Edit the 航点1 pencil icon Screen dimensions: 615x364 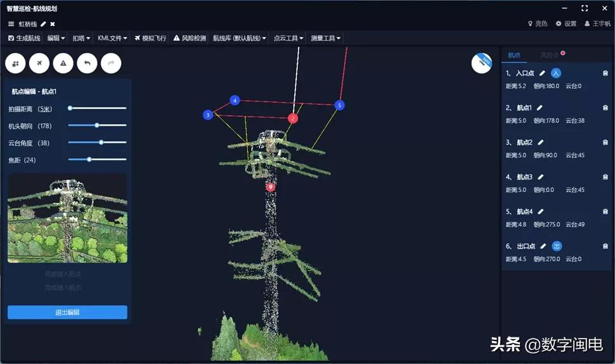[540, 107]
